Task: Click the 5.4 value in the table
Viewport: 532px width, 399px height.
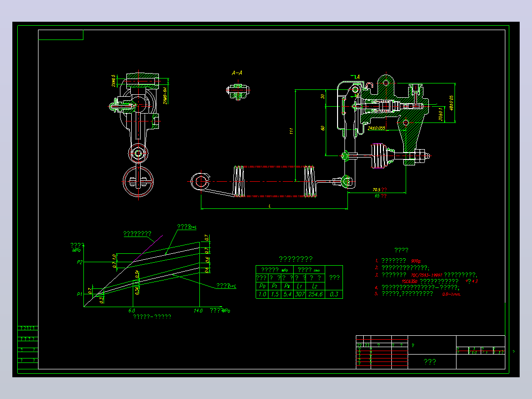Action: [287, 294]
